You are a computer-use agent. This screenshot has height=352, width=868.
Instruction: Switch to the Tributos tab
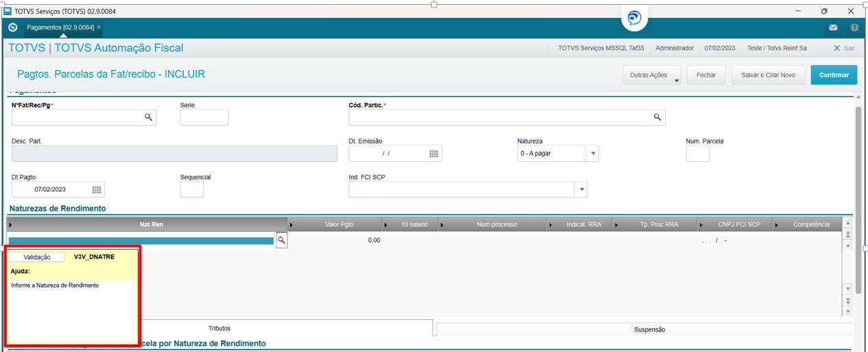tap(219, 328)
